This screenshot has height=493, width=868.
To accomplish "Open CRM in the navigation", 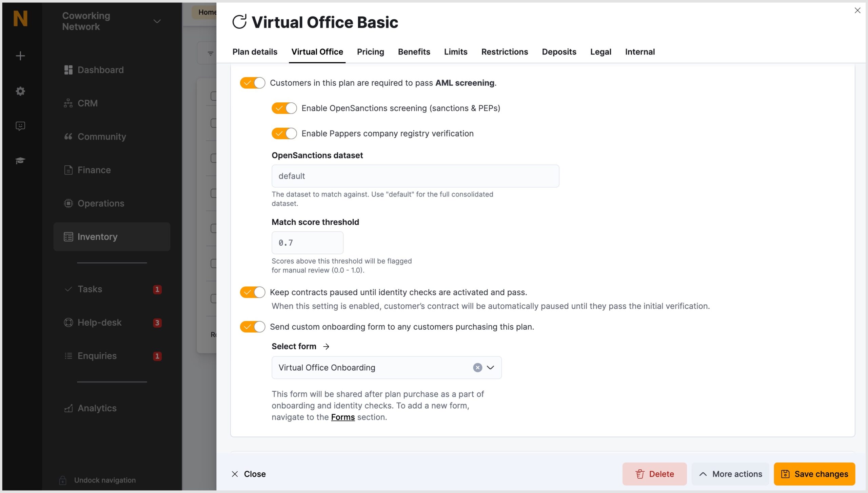I will [112, 103].
